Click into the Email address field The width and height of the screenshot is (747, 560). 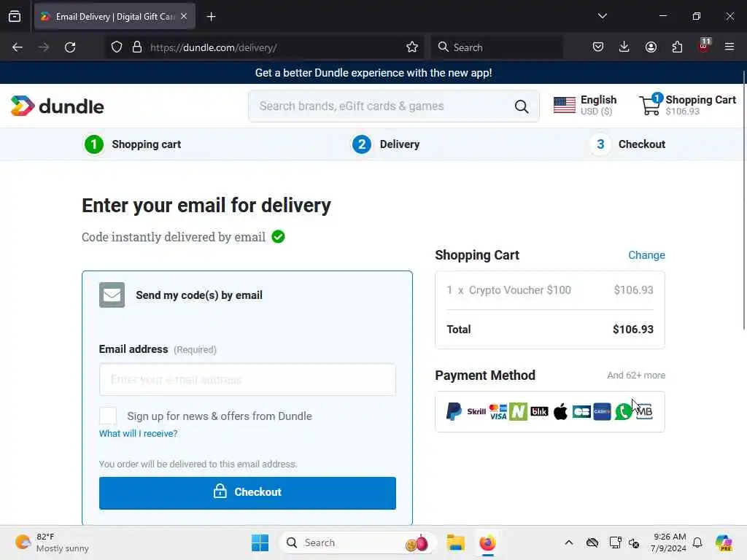tap(247, 379)
